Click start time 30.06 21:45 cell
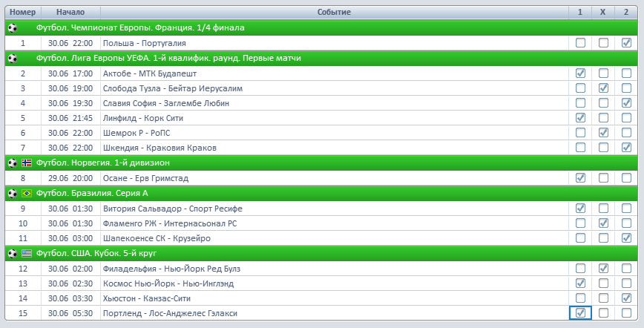 [70, 118]
